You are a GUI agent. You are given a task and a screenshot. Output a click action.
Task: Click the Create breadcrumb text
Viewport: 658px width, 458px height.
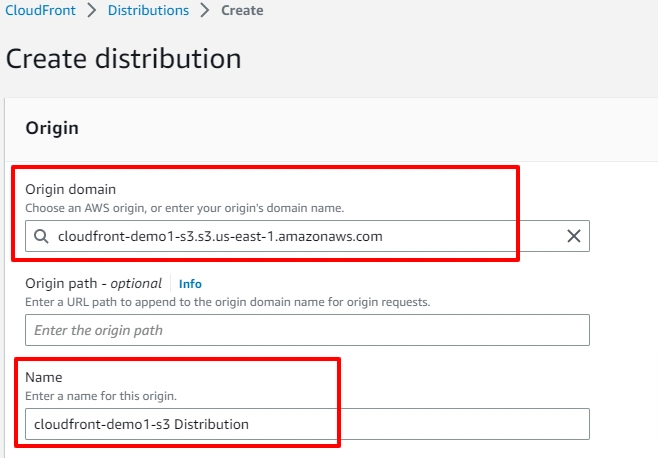click(x=242, y=10)
